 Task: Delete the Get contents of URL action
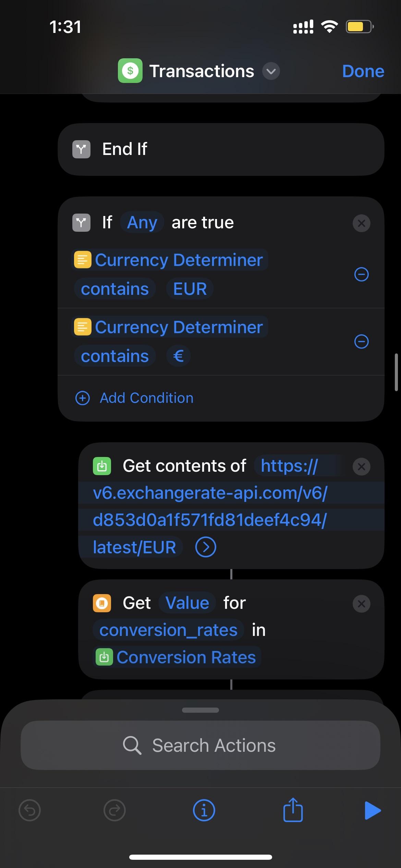pos(361,467)
